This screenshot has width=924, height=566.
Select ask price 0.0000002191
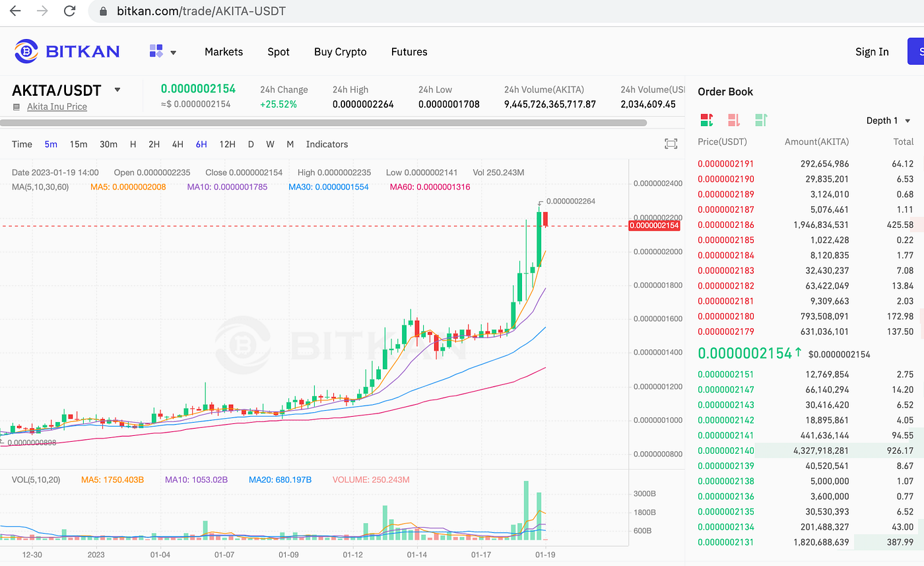click(725, 164)
